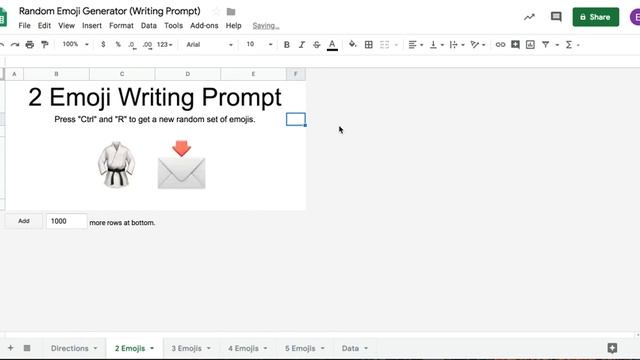
Task: Switch to the 4 Emojis tab
Action: click(243, 348)
